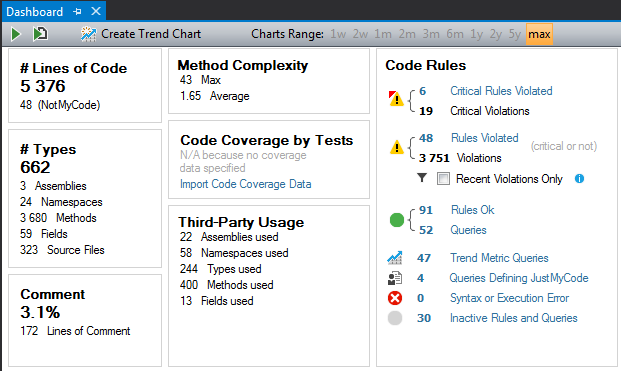The height and width of the screenshot is (371, 621).
Task: Click the Create Trend Chart icon
Action: [88, 34]
